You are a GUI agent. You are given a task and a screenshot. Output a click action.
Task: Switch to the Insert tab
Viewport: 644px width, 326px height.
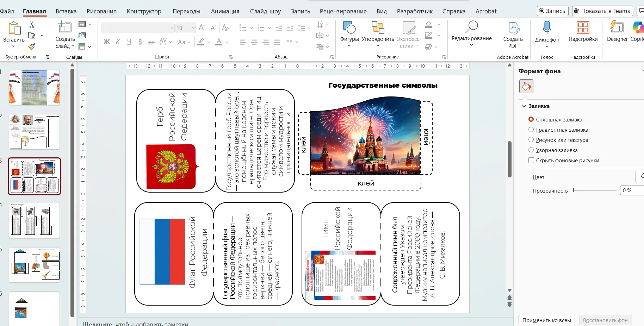(66, 11)
